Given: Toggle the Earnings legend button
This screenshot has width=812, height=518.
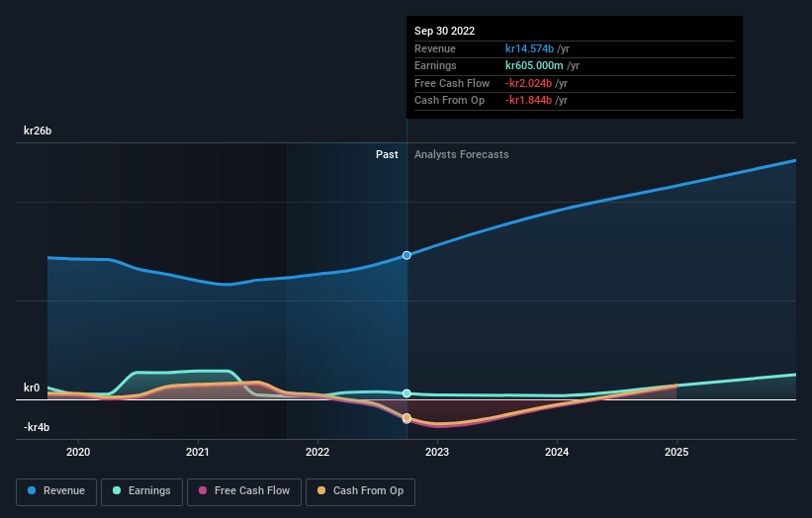Looking at the screenshot, I should pyautogui.click(x=141, y=491).
